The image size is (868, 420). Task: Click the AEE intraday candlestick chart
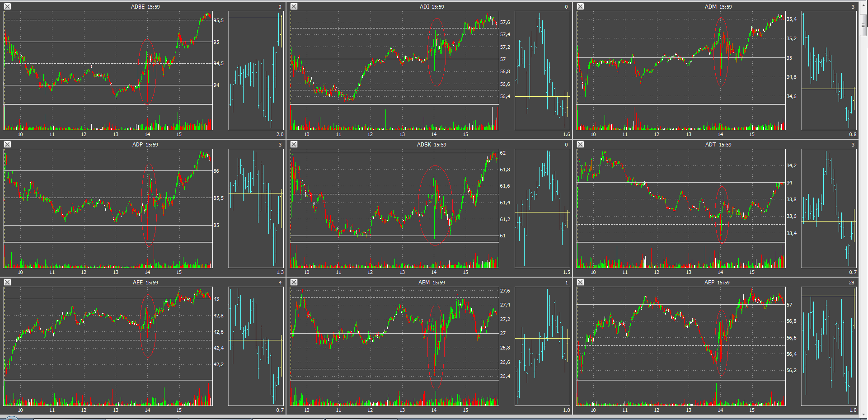pyautogui.click(x=108, y=334)
